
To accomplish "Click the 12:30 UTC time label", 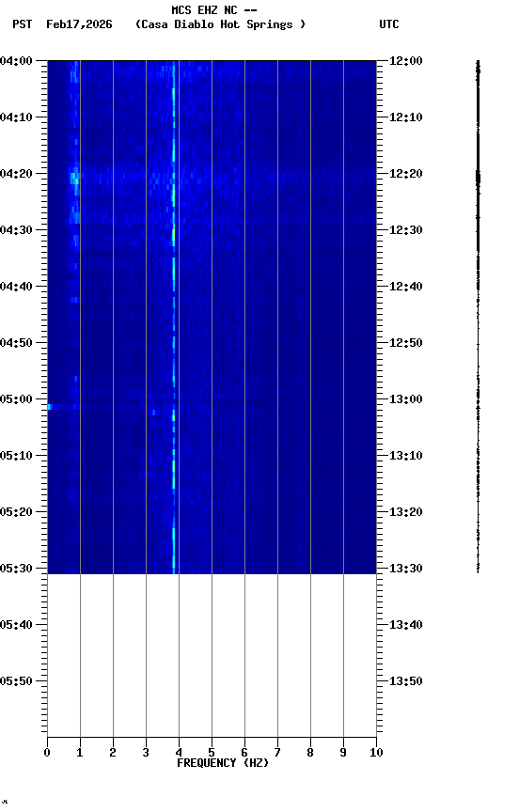I will coord(405,230).
